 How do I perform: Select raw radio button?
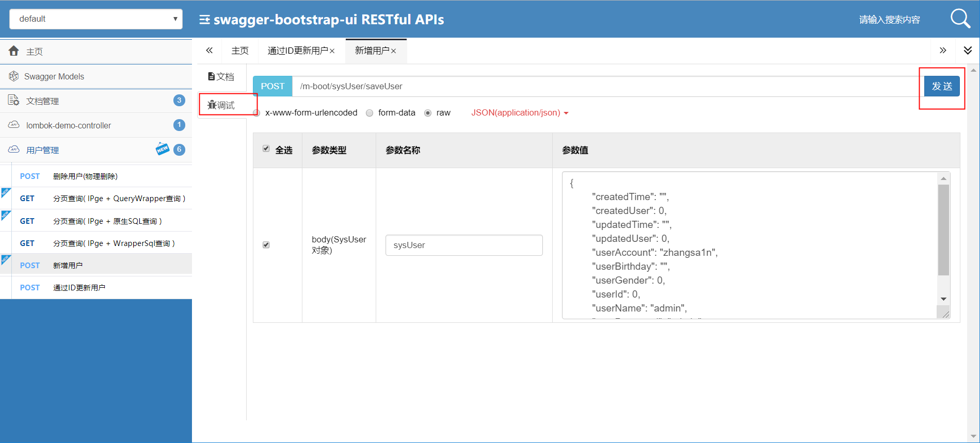point(428,113)
